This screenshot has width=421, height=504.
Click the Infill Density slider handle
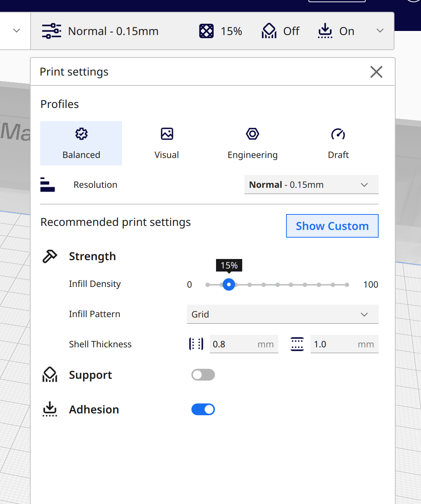(229, 284)
